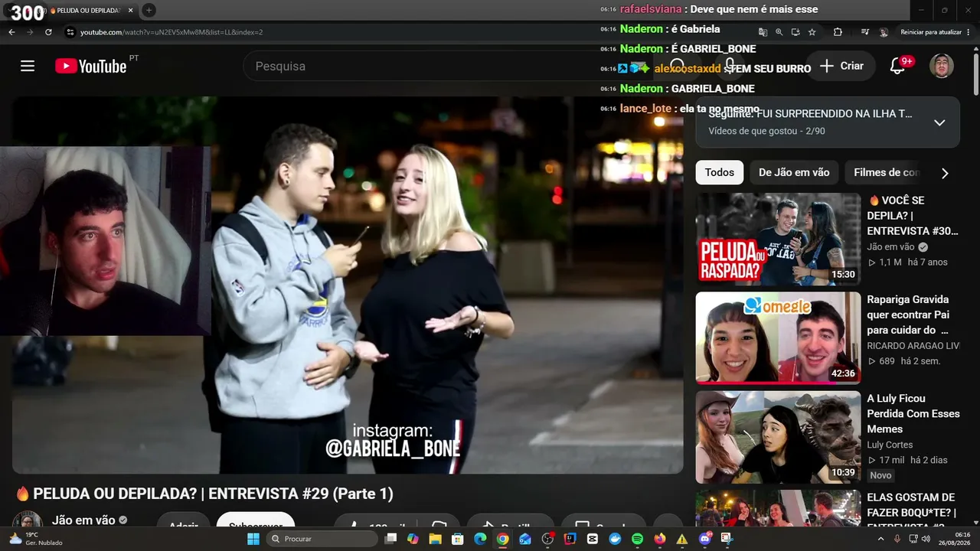Show more filter chips with arrow

click(x=945, y=173)
